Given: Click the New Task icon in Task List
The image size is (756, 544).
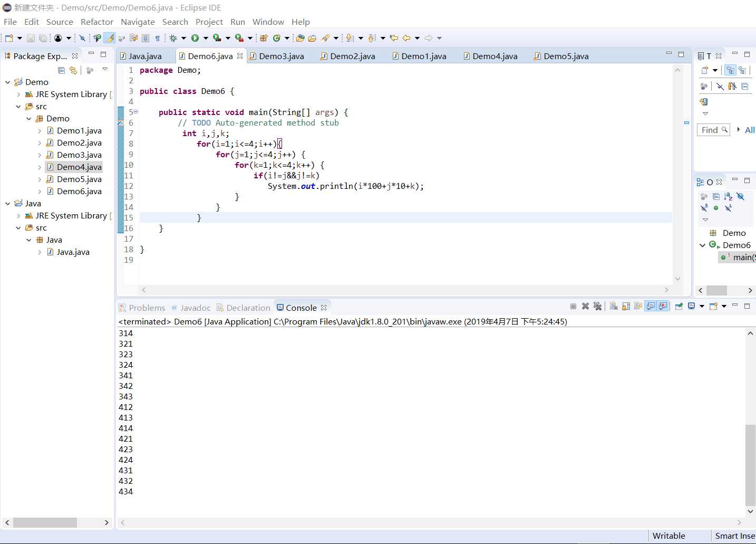Looking at the screenshot, I should click(705, 70).
